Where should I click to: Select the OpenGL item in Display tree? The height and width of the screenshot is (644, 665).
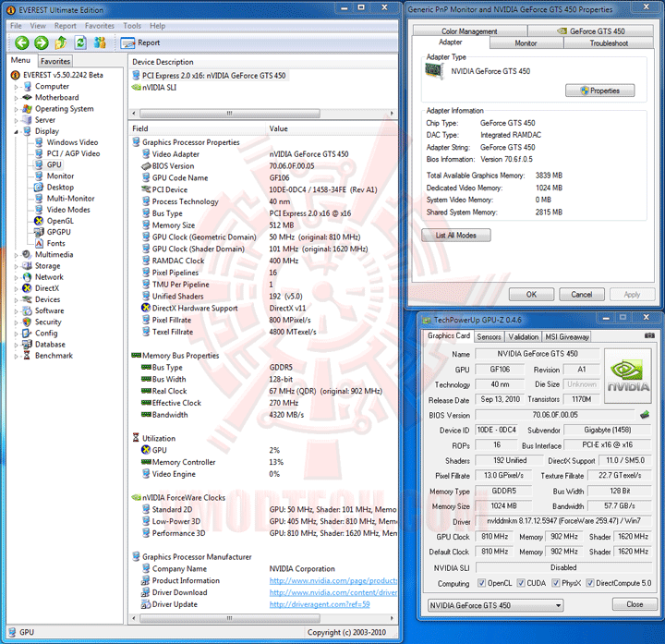coord(54,221)
